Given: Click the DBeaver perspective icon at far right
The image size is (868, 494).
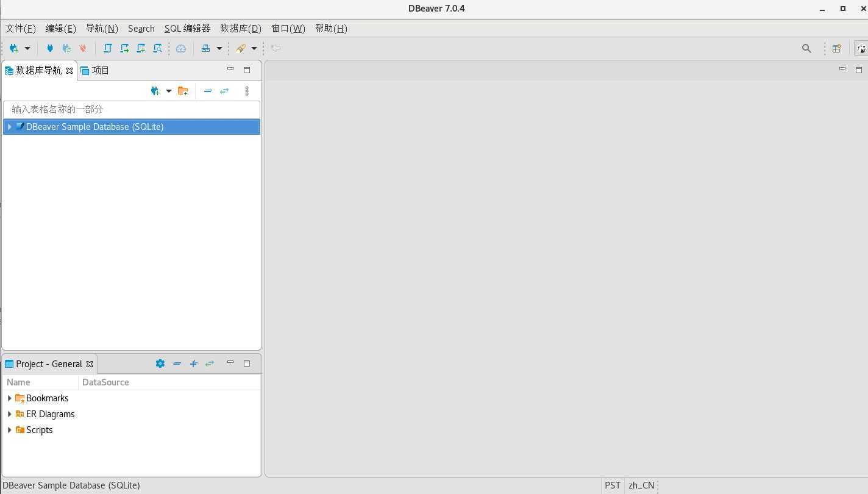Looking at the screenshot, I should (x=861, y=48).
